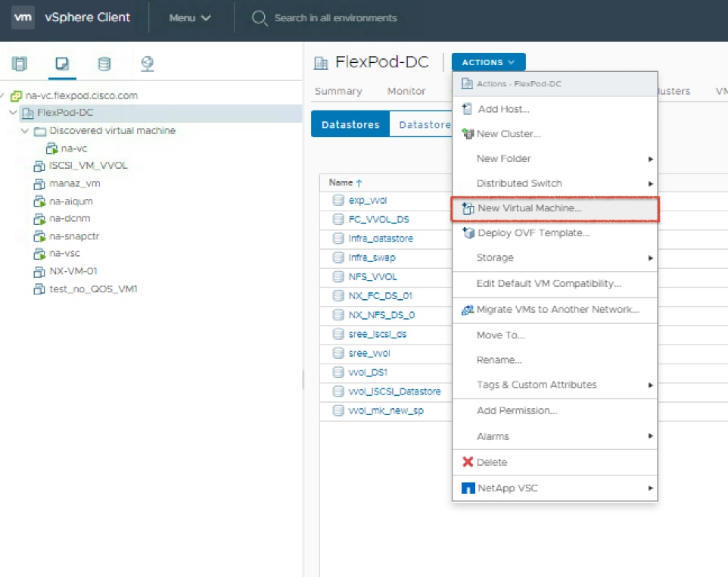Expand the Alarms submenu arrow
728x577 pixels.
[x=651, y=435]
